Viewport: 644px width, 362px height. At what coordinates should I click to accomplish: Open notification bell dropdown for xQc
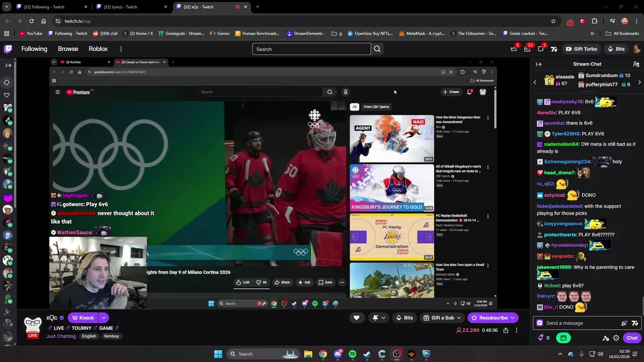tap(379, 318)
